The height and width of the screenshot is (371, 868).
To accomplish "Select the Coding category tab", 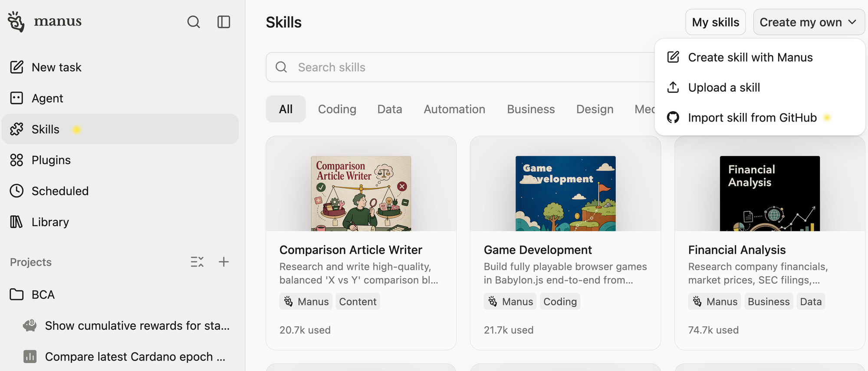I will pos(337,109).
